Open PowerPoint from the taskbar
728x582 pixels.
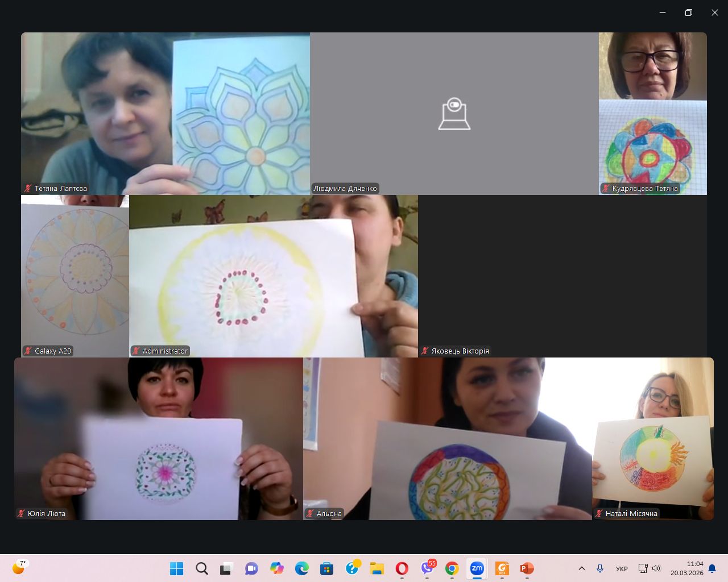point(527,568)
